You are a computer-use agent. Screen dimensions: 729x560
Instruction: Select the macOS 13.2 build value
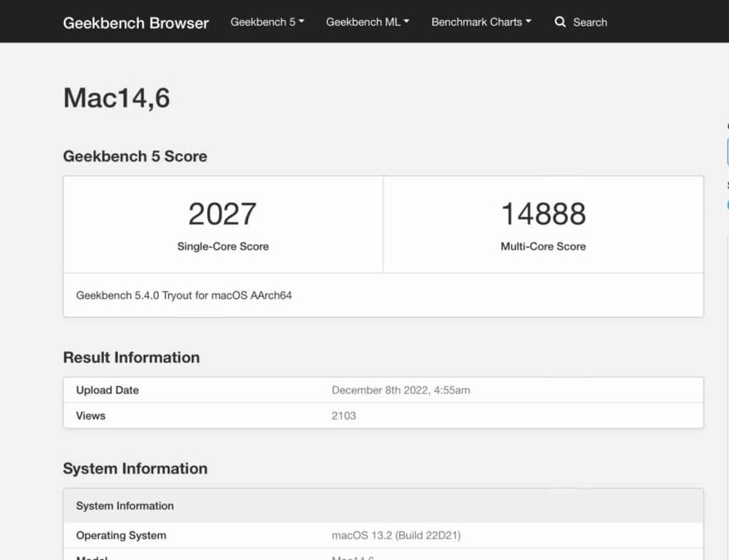(x=396, y=535)
